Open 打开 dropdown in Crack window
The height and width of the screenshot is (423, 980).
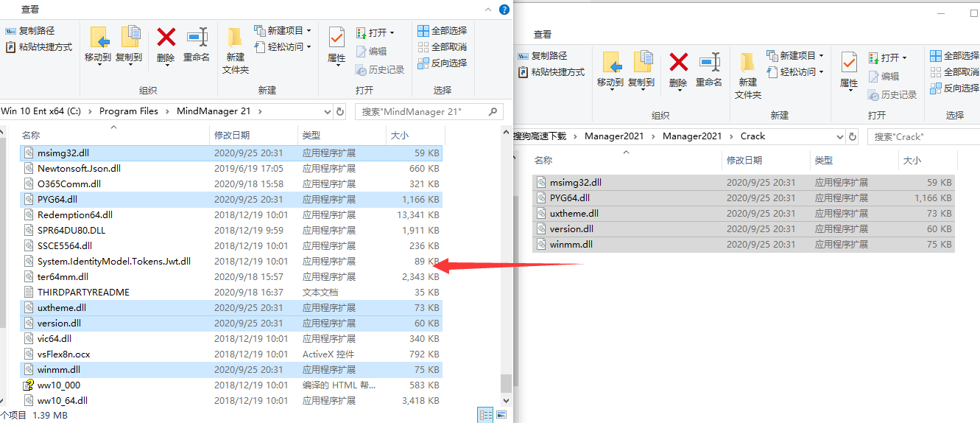pyautogui.click(x=888, y=57)
